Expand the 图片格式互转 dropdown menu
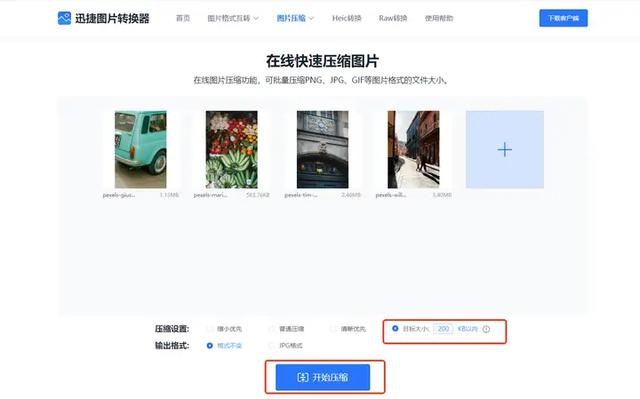The image size is (640, 399). pos(233,18)
